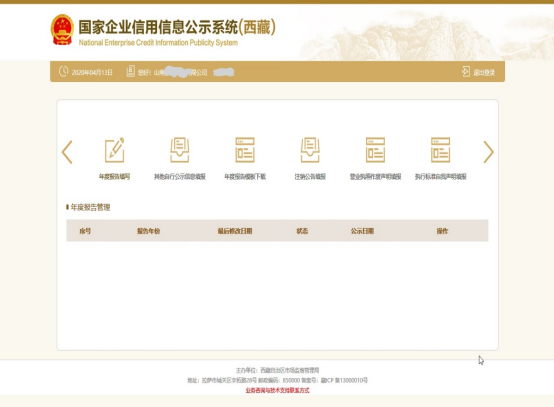Click the 年度报告填写 text label
This screenshot has width=554, height=407.
tap(114, 177)
